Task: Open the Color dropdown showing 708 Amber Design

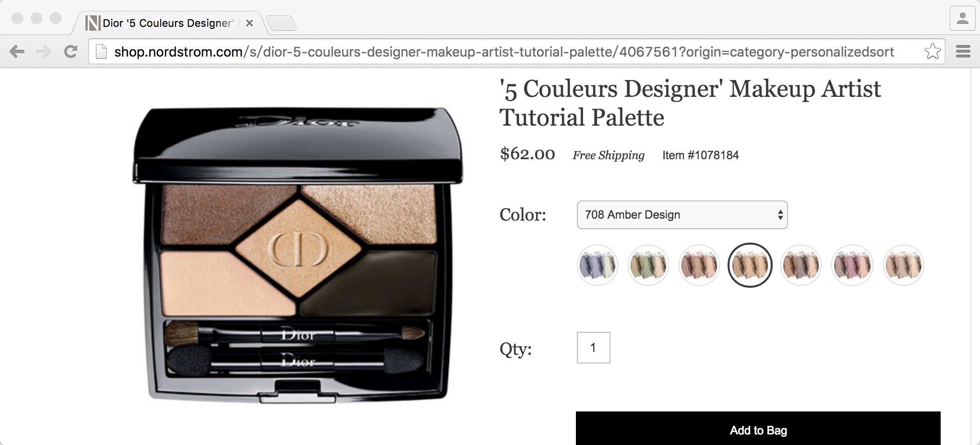Action: (682, 215)
